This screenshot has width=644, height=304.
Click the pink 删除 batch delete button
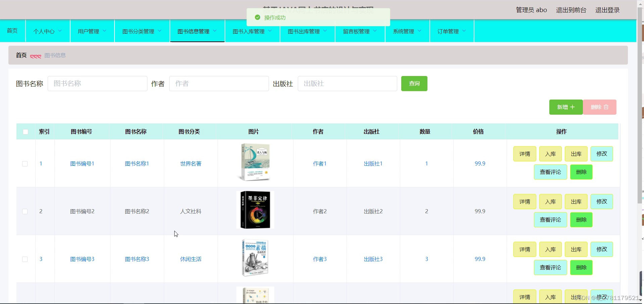pyautogui.click(x=600, y=107)
